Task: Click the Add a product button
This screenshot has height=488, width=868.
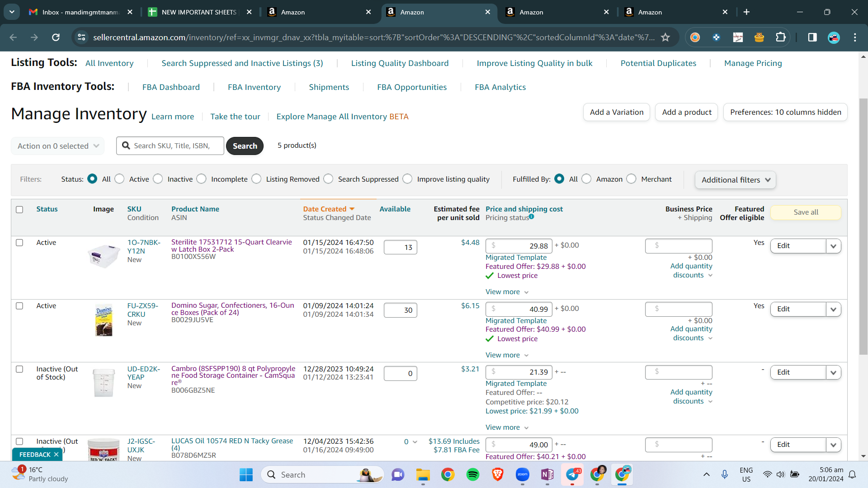Action: (x=687, y=112)
